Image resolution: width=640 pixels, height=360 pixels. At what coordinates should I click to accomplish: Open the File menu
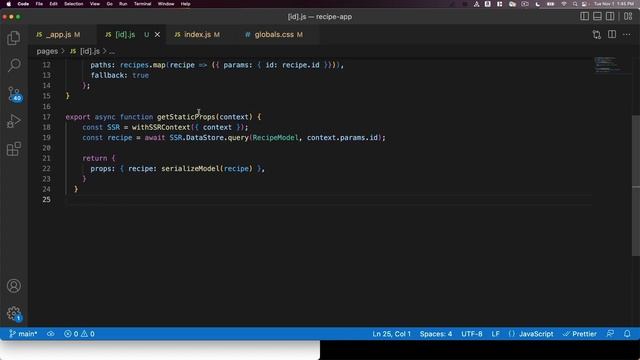click(x=39, y=4)
